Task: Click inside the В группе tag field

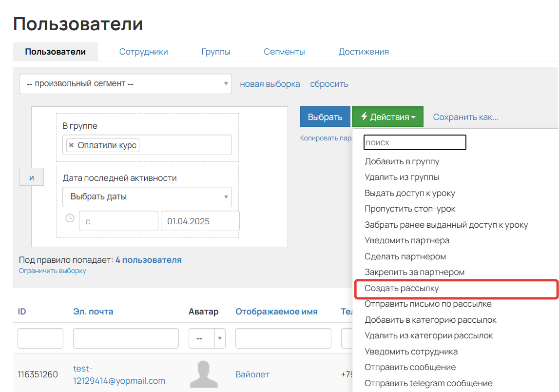Action: click(x=147, y=145)
